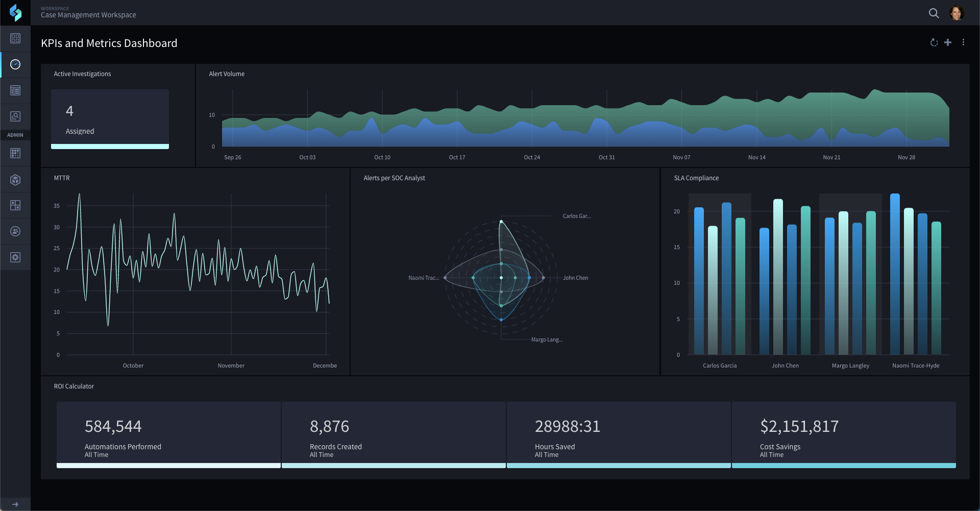Open the admin layout widgets icon
Screen dimensions: 980x511
pos(15,205)
